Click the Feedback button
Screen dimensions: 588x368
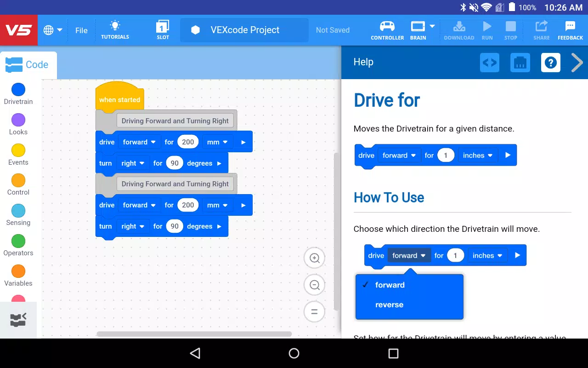(x=570, y=30)
